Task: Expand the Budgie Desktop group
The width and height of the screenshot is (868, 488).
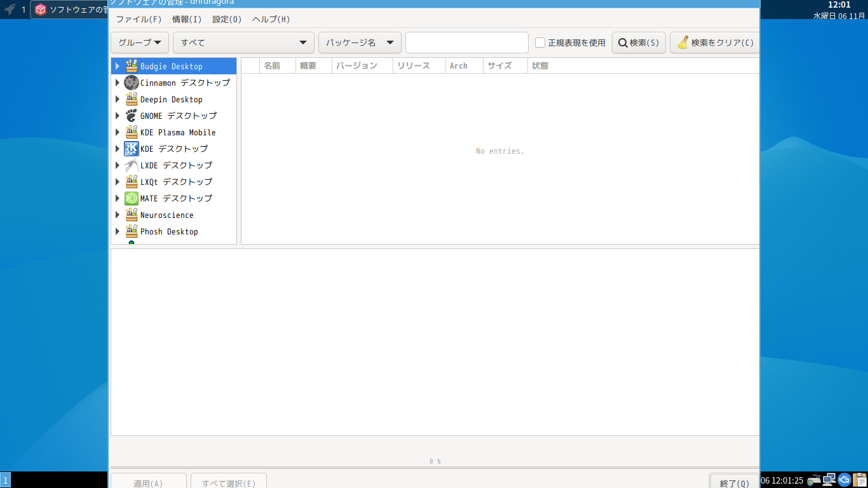Action: pos(118,66)
